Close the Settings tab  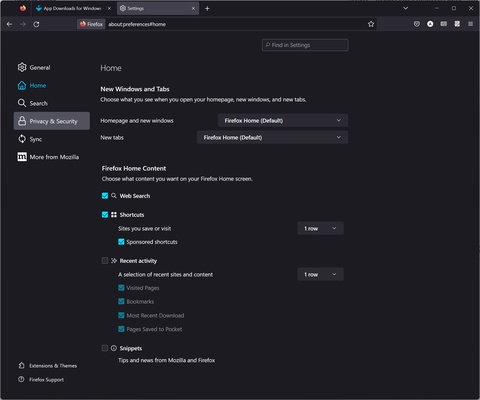point(193,8)
